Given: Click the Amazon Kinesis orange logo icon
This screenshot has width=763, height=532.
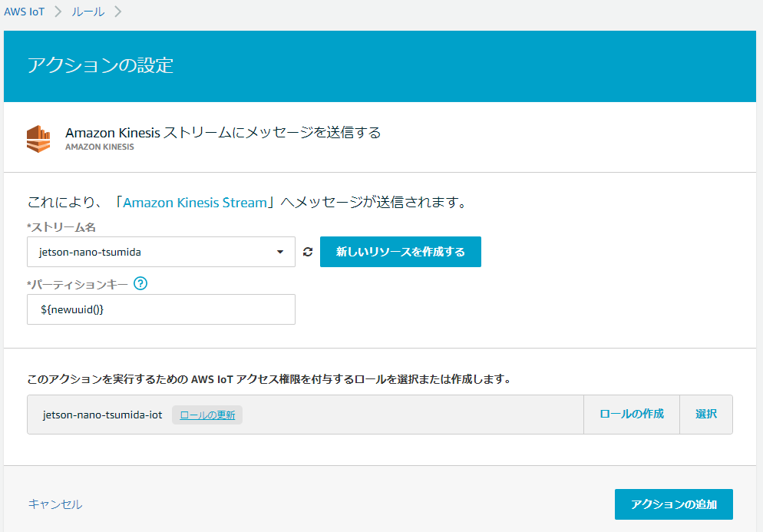Looking at the screenshot, I should 38,139.
